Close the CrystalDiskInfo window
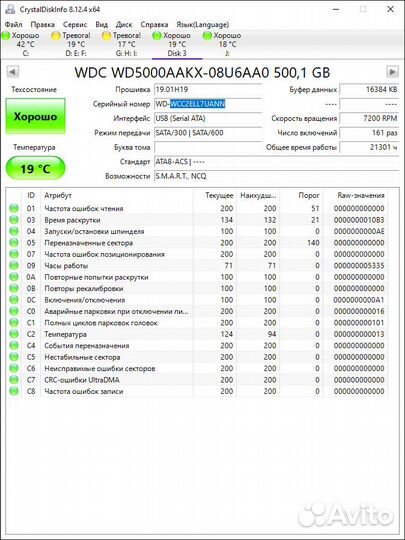The image size is (405, 540). pyautogui.click(x=390, y=9)
